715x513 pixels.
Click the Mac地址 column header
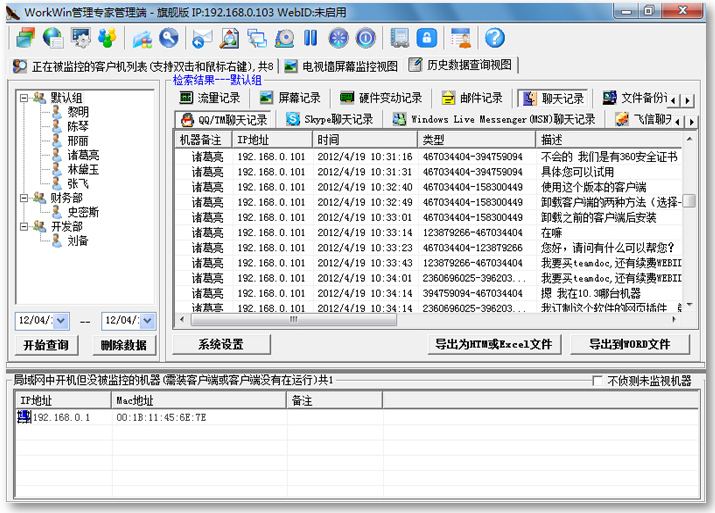pyautogui.click(x=199, y=400)
